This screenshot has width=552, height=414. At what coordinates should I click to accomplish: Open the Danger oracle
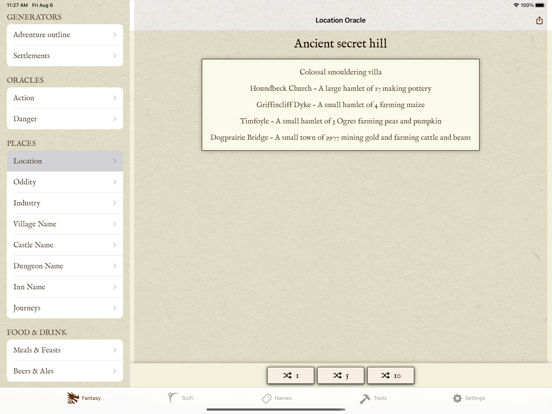(x=65, y=119)
